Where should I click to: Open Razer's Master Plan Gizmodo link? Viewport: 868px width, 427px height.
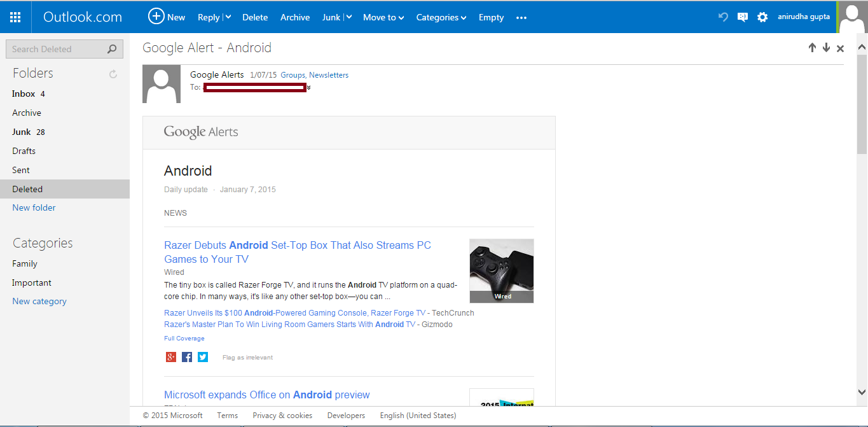[289, 324]
